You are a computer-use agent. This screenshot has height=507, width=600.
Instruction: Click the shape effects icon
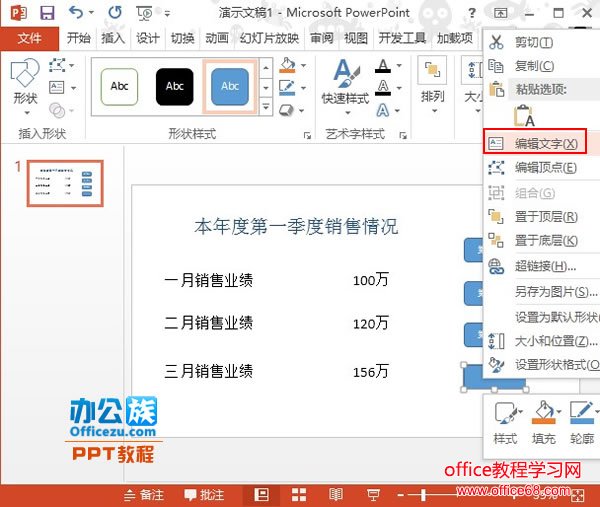tap(286, 111)
